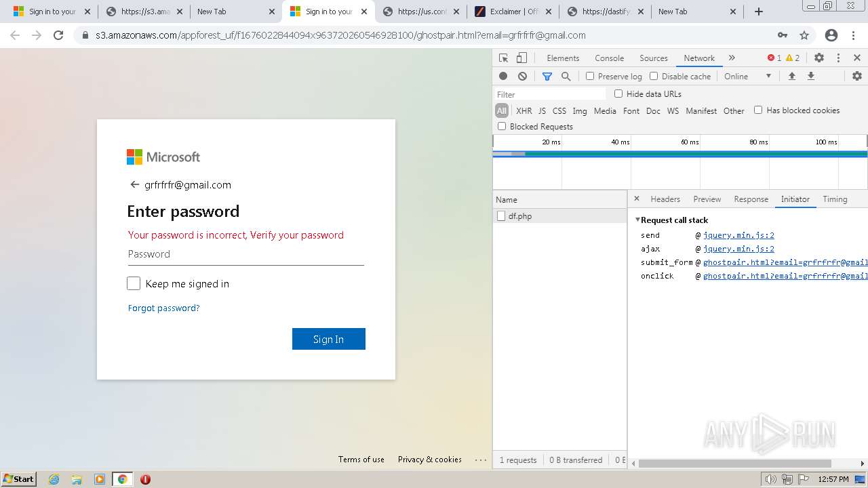Open the Timing tab
The height and width of the screenshot is (488, 868).
[835, 199]
